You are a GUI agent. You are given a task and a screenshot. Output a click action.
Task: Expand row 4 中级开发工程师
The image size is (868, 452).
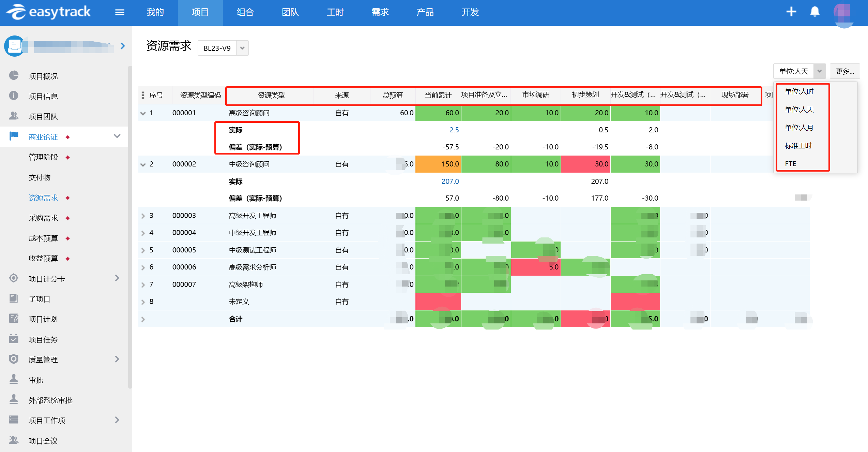pyautogui.click(x=143, y=233)
